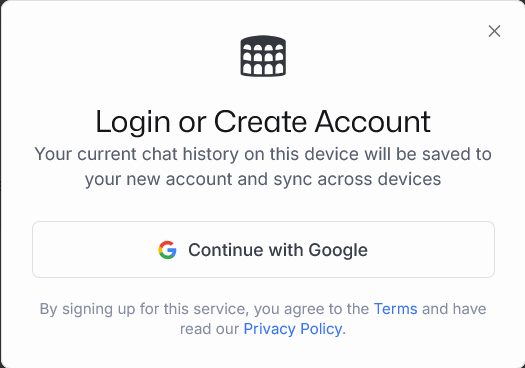Screen dimensions: 525x368
Task: Click the word Login in the heading
Action: click(133, 122)
